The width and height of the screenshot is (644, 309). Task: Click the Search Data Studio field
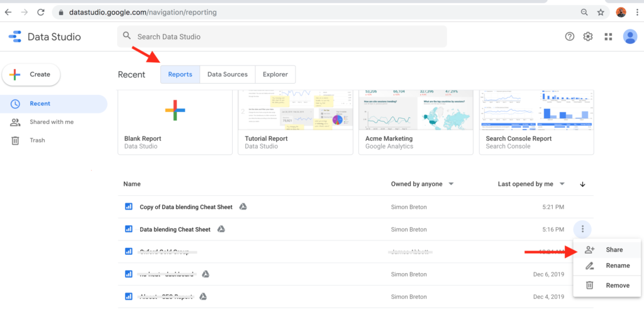tap(282, 37)
